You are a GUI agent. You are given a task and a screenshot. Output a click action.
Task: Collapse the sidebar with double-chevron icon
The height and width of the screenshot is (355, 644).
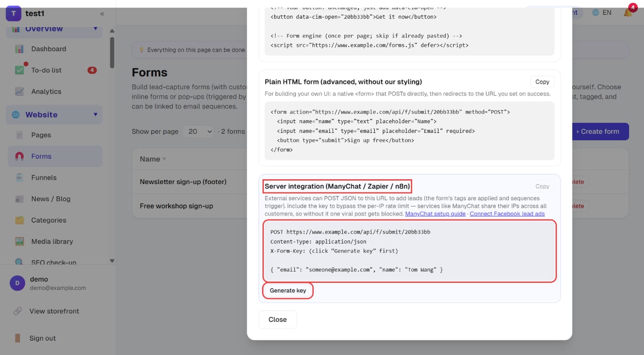point(102,14)
